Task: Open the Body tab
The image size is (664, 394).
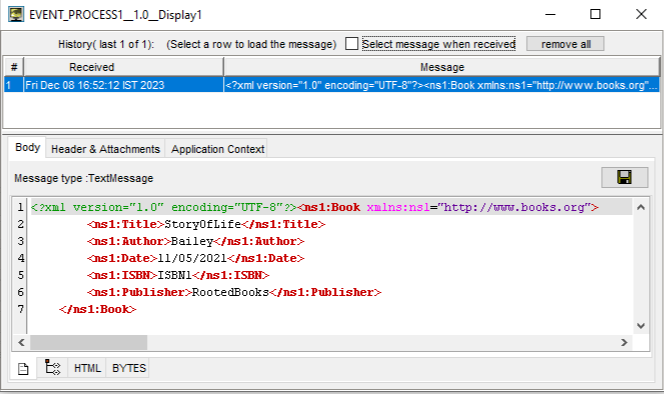Action: pos(28,147)
